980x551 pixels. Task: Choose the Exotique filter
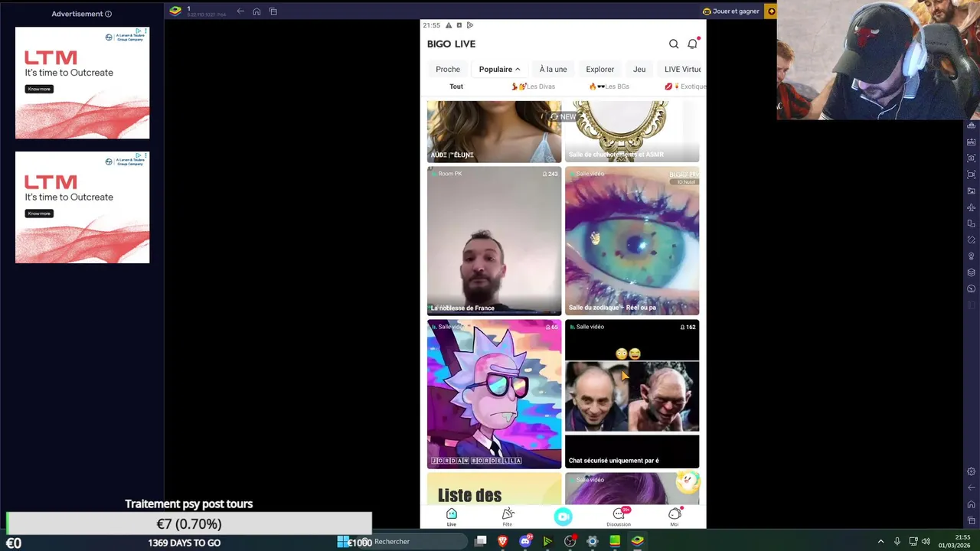tap(684, 86)
